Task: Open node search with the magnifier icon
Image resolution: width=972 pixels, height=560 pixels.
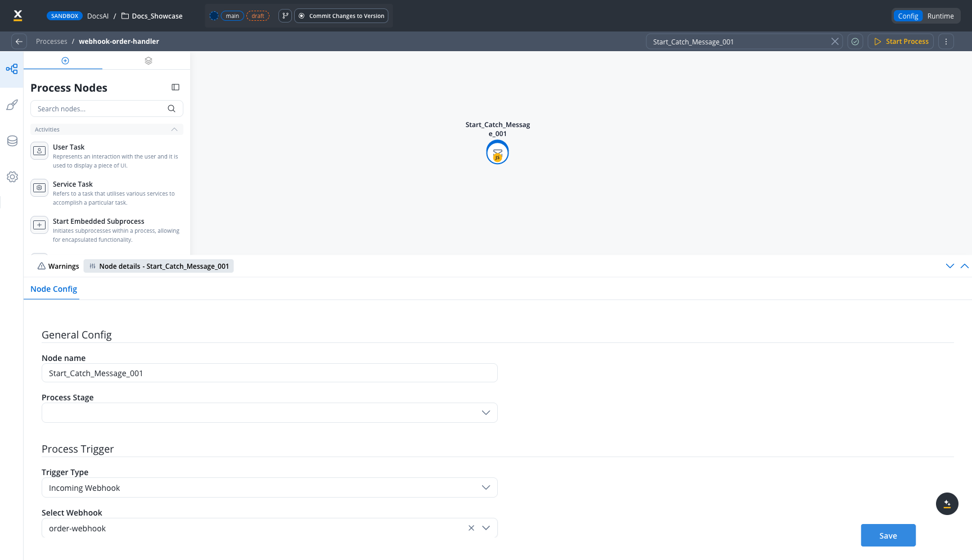Action: [172, 109]
